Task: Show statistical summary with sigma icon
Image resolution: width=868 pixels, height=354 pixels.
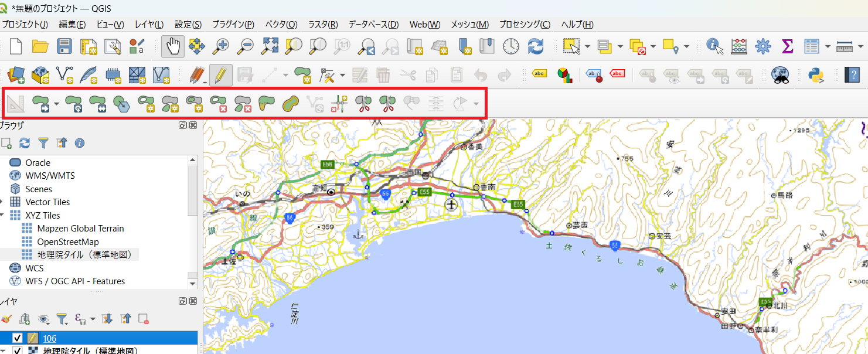Action: pyautogui.click(x=787, y=46)
